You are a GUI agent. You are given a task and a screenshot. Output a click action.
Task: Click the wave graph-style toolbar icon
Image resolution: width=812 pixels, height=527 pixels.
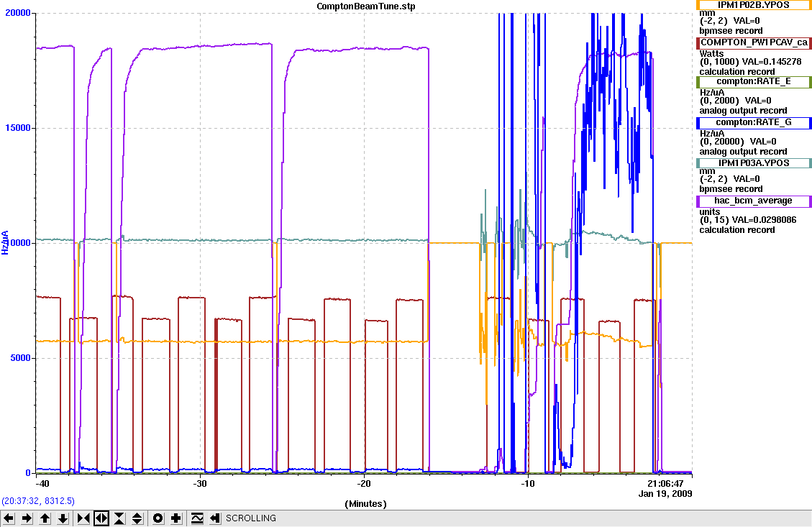[197, 518]
